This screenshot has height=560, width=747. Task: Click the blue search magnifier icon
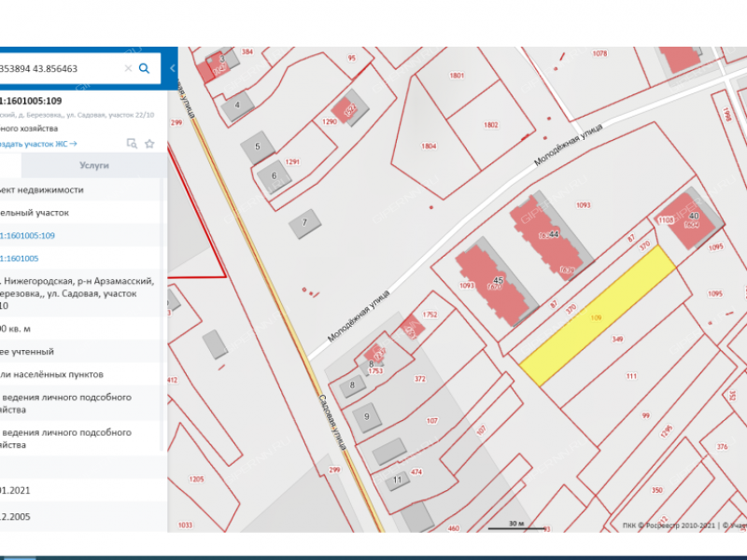(x=144, y=68)
